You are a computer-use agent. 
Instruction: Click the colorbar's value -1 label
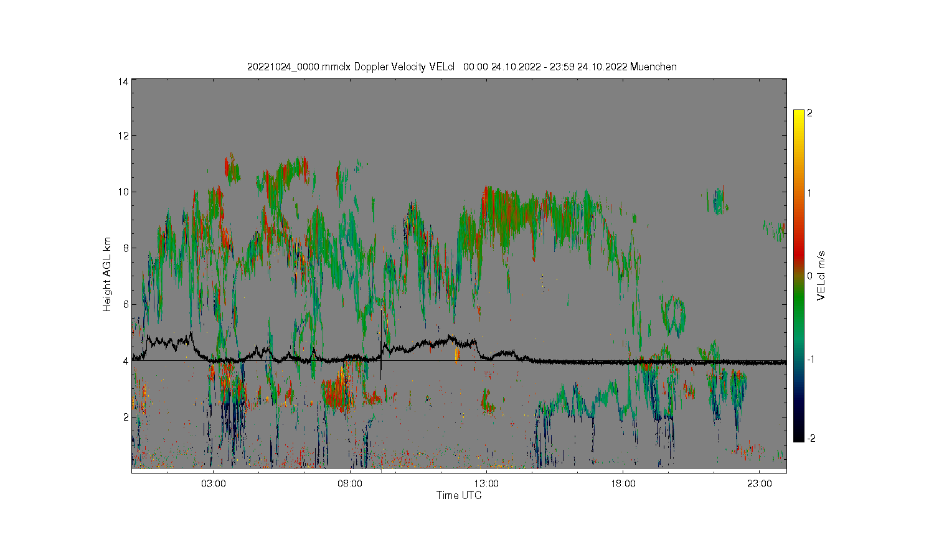click(x=811, y=360)
